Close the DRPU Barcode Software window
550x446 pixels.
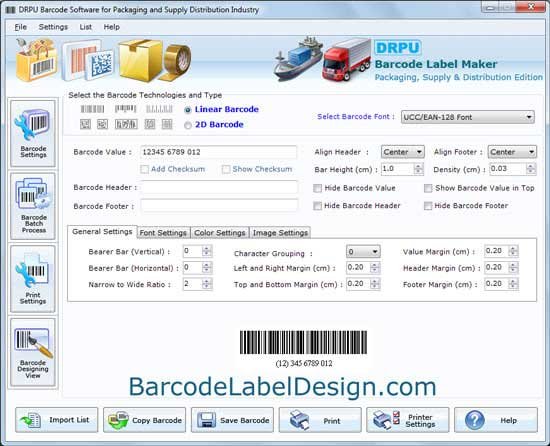point(531,7)
